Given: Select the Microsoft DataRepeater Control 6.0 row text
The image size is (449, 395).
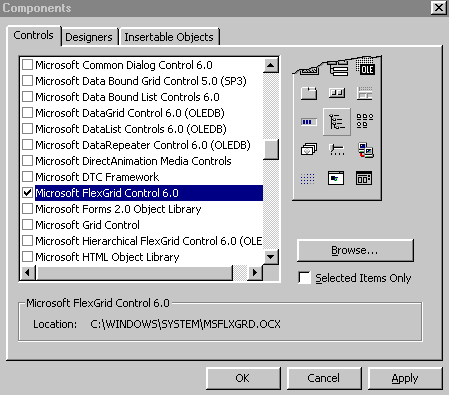Looking at the screenshot, I should (x=143, y=145).
